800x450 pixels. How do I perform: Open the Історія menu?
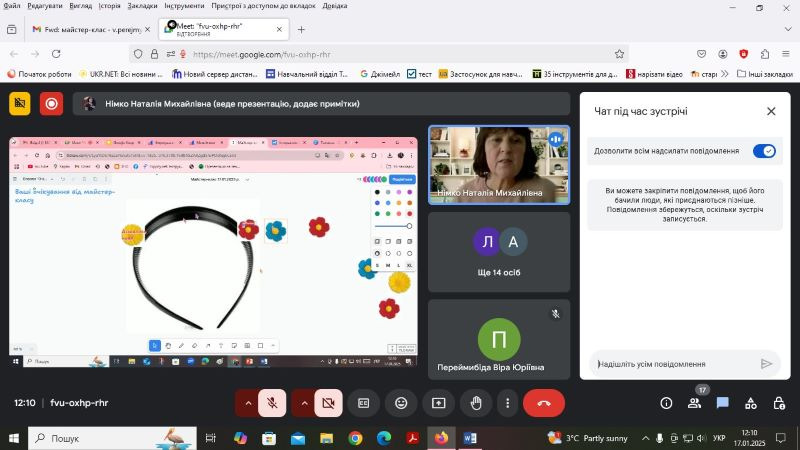tap(110, 6)
